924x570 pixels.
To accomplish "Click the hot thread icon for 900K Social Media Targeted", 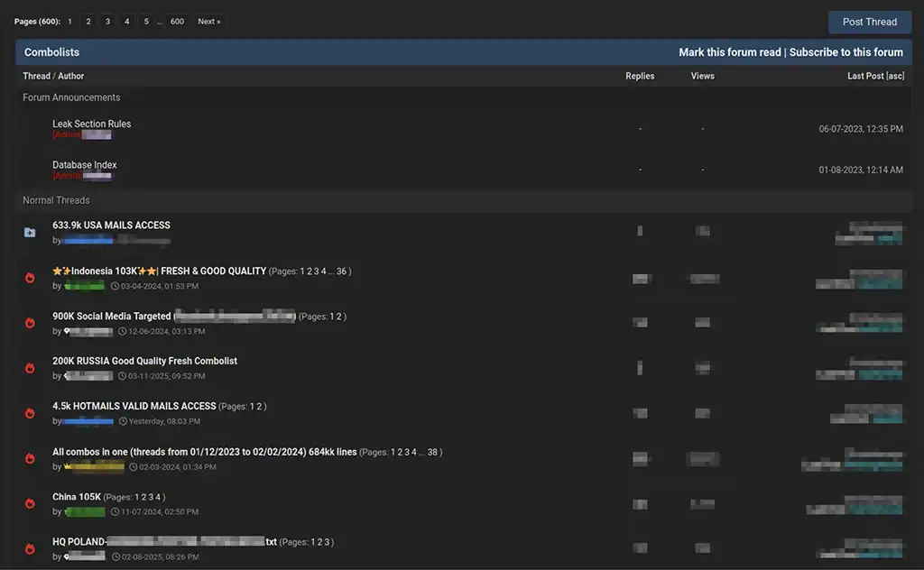I will 30,323.
